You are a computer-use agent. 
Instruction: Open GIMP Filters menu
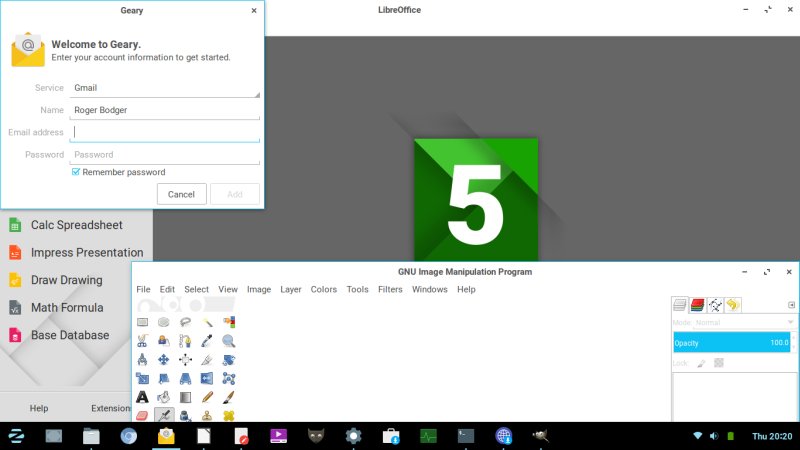pos(390,289)
